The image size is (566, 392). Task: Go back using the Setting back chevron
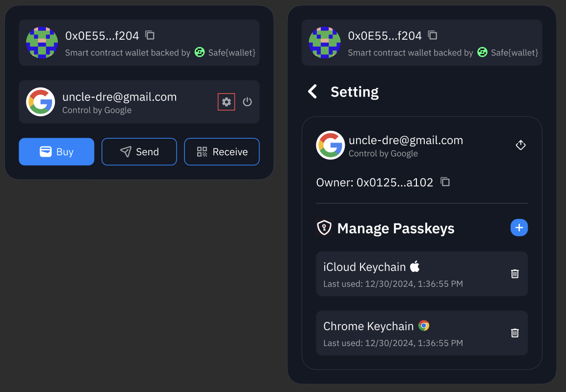click(313, 91)
